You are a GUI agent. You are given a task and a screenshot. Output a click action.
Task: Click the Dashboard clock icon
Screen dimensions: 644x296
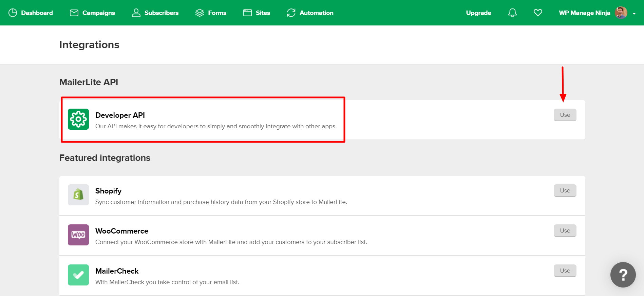pos(13,13)
